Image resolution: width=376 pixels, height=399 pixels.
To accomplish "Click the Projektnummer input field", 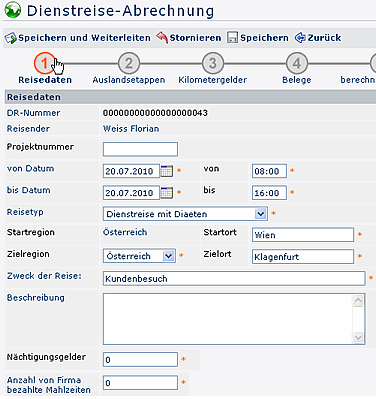I will pos(140,149).
